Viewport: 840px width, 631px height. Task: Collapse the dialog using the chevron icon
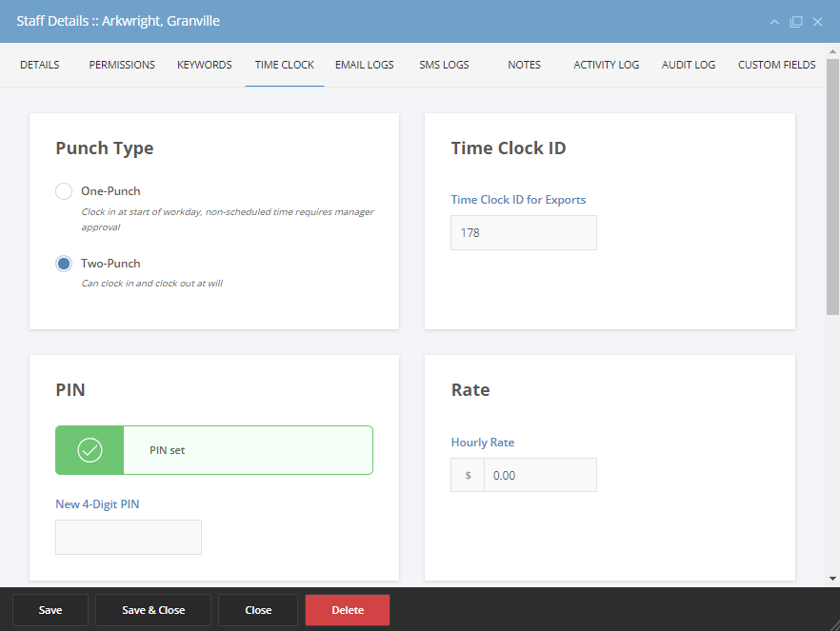[x=774, y=21]
